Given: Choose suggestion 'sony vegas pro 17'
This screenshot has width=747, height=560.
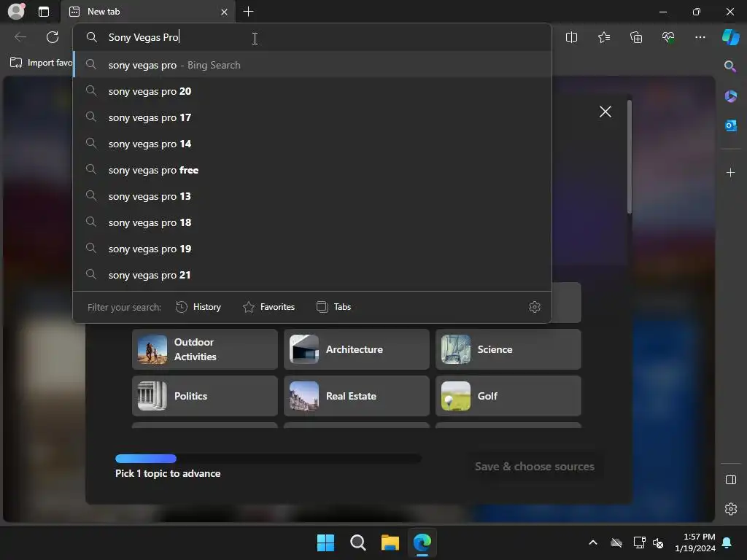Looking at the screenshot, I should 312,117.
